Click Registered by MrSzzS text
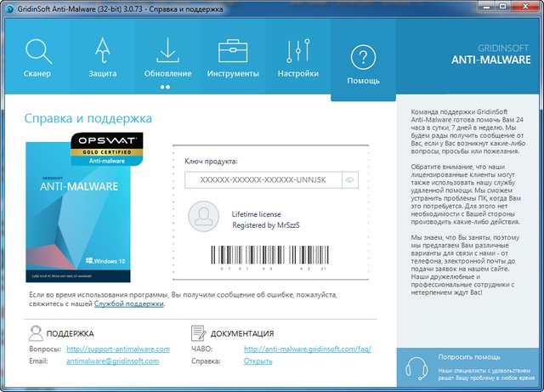The image size is (544, 392). (x=266, y=225)
